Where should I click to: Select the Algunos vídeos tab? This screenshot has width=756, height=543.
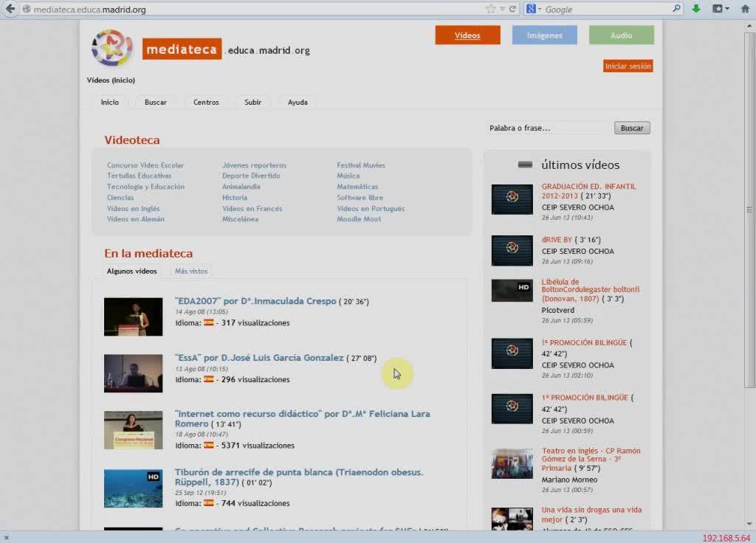[x=131, y=271]
